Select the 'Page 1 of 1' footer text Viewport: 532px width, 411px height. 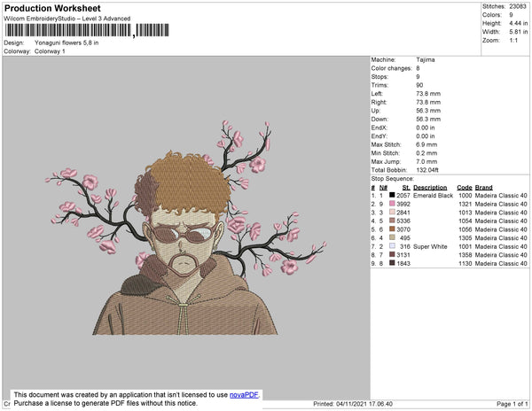click(512, 404)
